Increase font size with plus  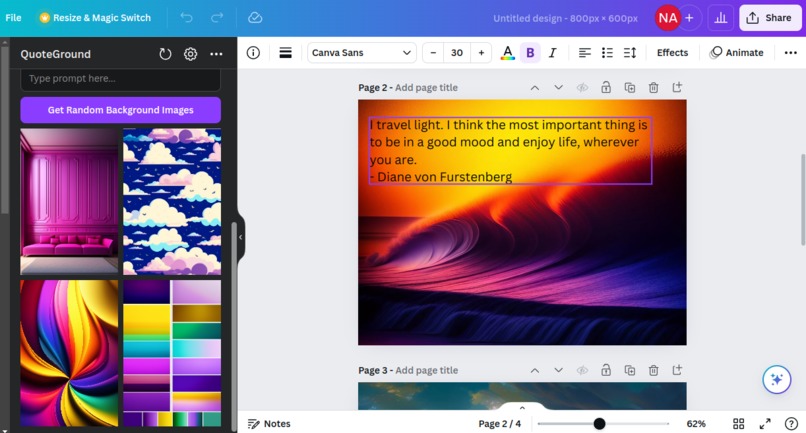click(x=481, y=52)
